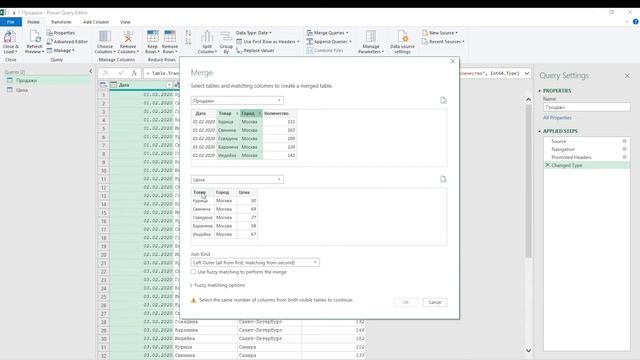
Task: Click the Remove Rows icon
Action: tap(170, 36)
